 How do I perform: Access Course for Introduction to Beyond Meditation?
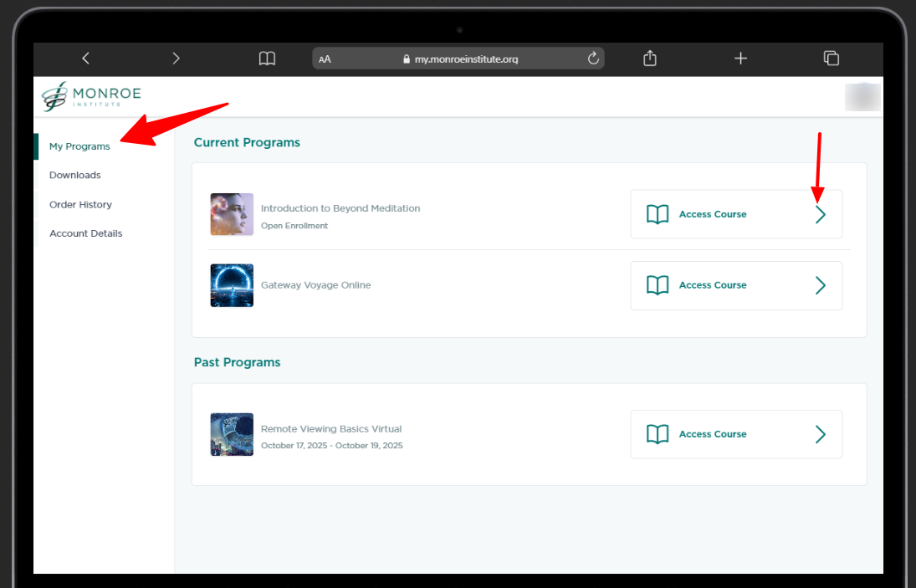pyautogui.click(x=736, y=214)
